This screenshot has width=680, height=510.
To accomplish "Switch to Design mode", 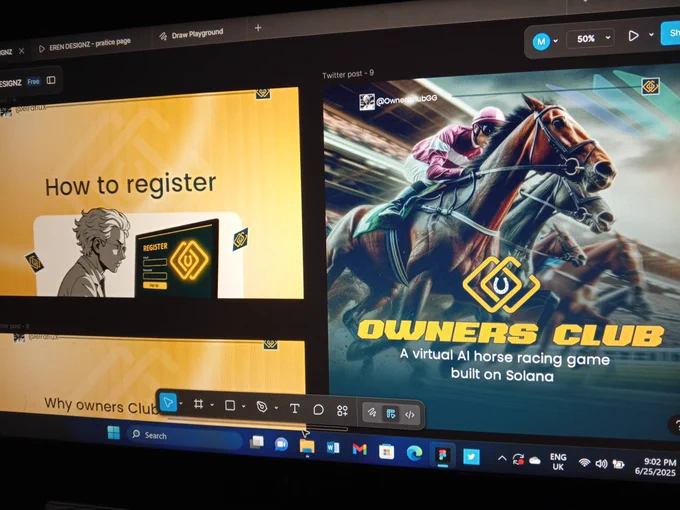I will click(391, 414).
